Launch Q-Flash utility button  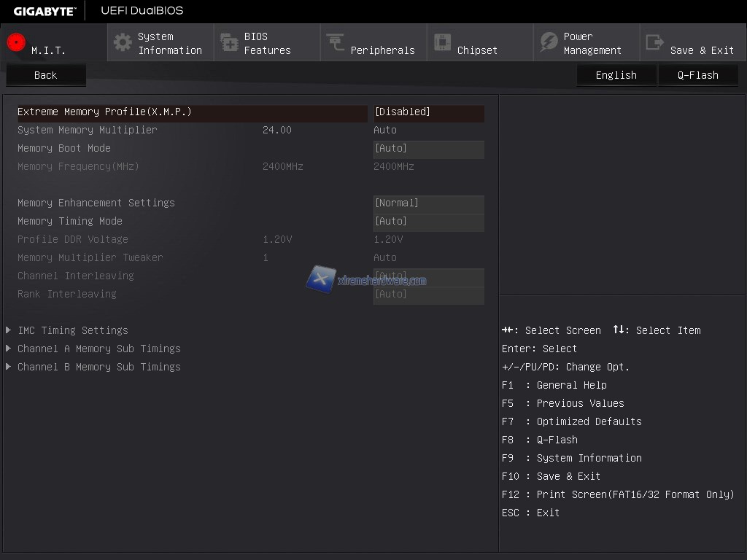697,75
